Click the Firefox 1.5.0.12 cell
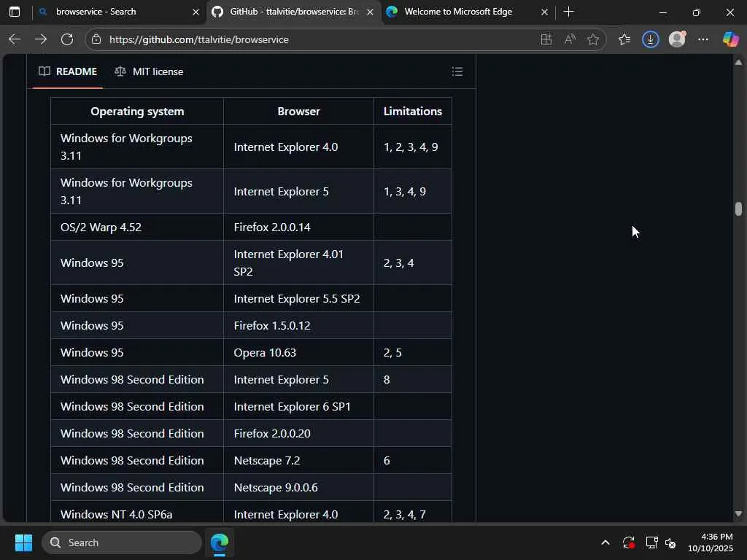 [x=298, y=326]
